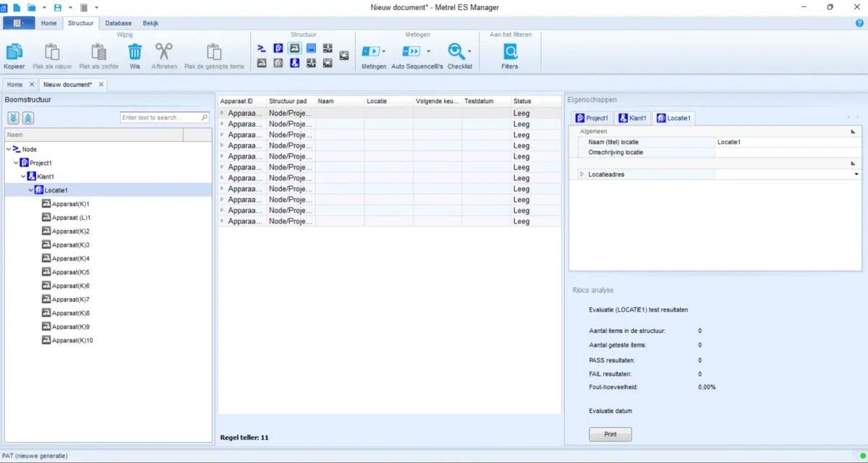Collapse the Locatie1 tree node
The width and height of the screenshot is (868, 463).
pos(31,190)
